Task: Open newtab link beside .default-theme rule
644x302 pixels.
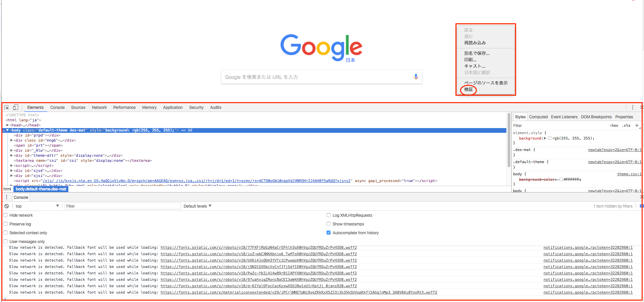Action: (x=615, y=162)
